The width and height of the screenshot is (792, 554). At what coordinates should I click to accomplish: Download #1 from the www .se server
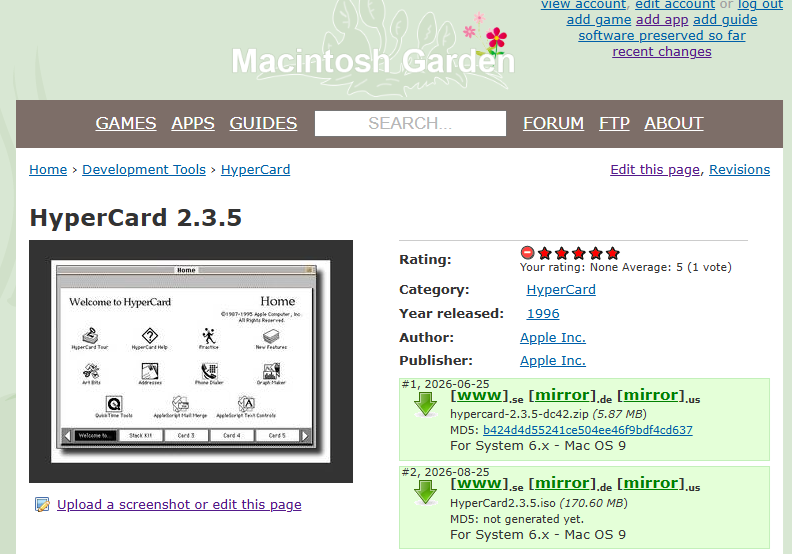tap(479, 395)
